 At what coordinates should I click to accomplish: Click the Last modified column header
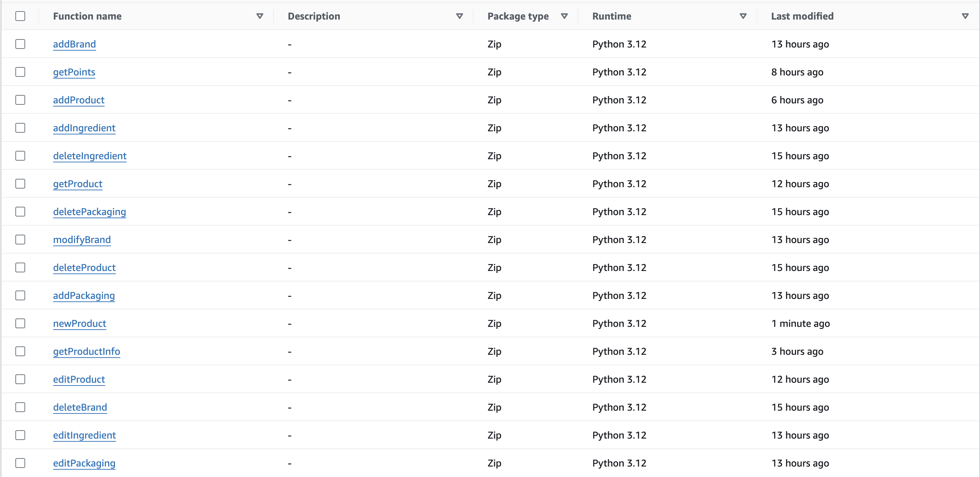[x=802, y=16]
